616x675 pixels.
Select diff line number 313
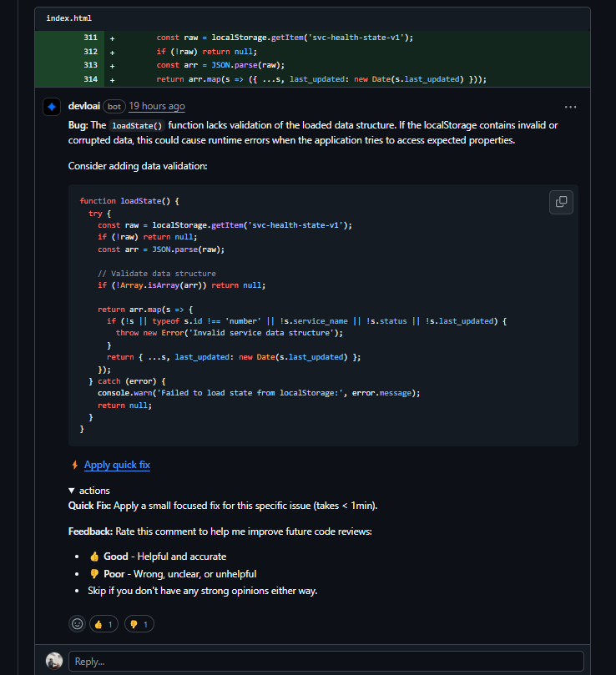tap(90, 65)
